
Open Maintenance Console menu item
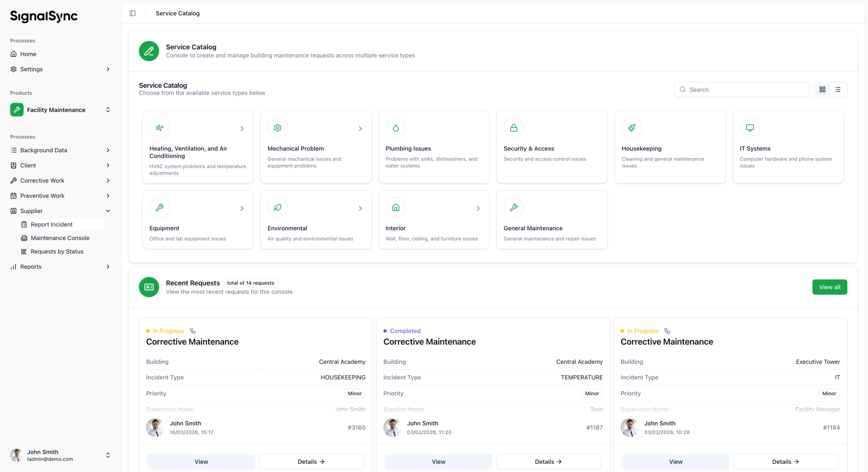[x=60, y=238]
